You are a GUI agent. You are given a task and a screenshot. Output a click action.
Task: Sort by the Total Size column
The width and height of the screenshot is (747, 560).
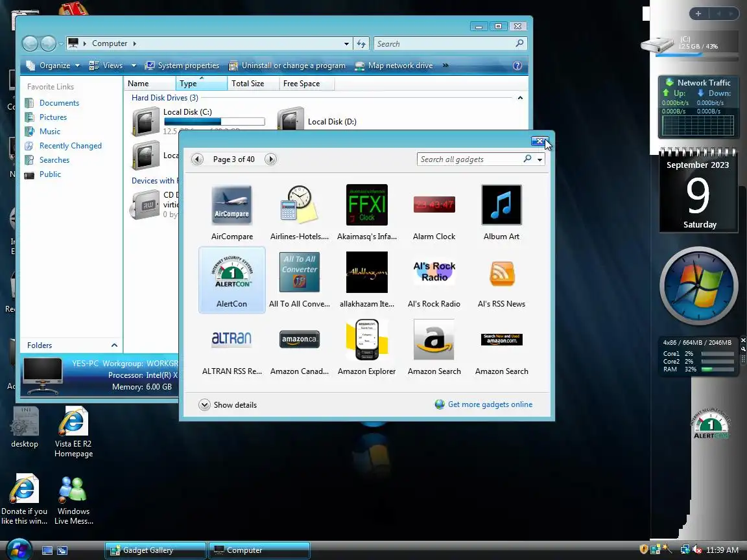[x=253, y=84]
